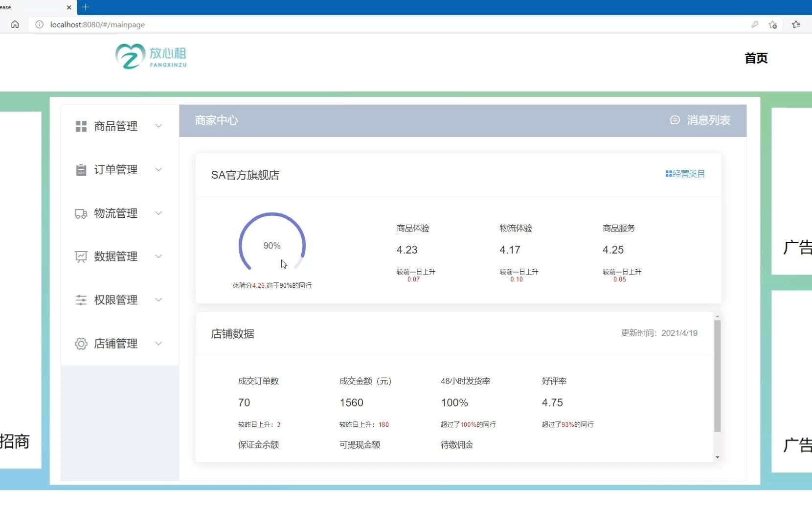812x508 pixels.
Task: Click the scrollbar up arrow in 店铺数据
Action: 717,317
